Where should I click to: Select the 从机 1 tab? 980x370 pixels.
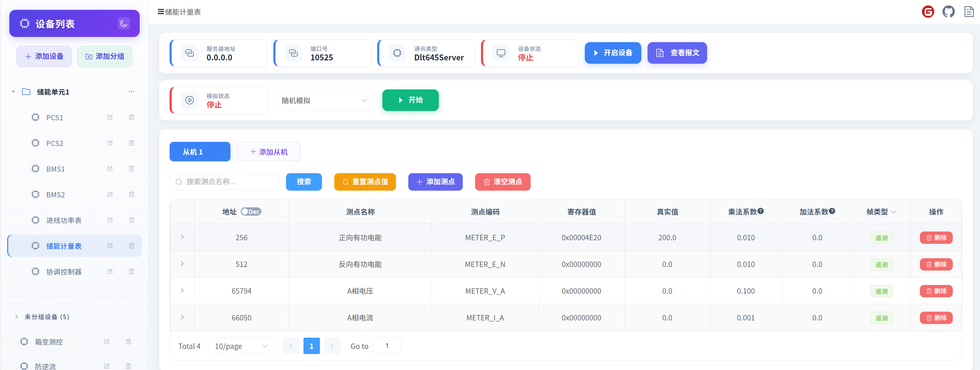pyautogui.click(x=193, y=152)
